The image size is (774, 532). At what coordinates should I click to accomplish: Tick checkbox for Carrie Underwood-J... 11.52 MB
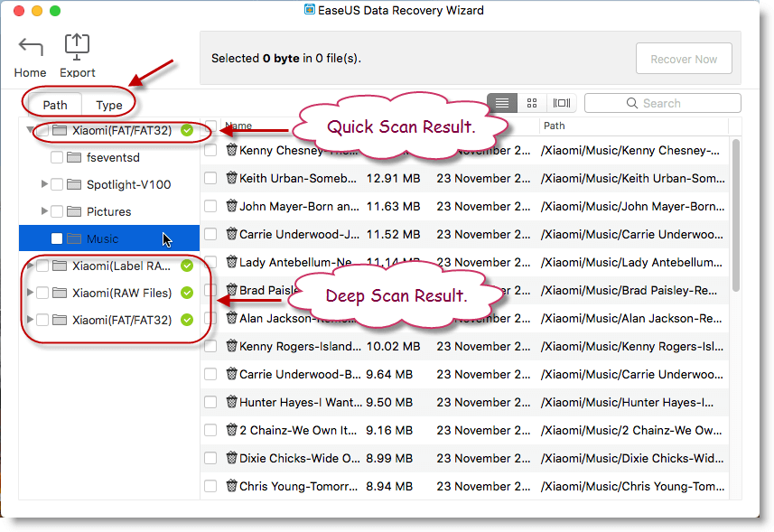210,235
